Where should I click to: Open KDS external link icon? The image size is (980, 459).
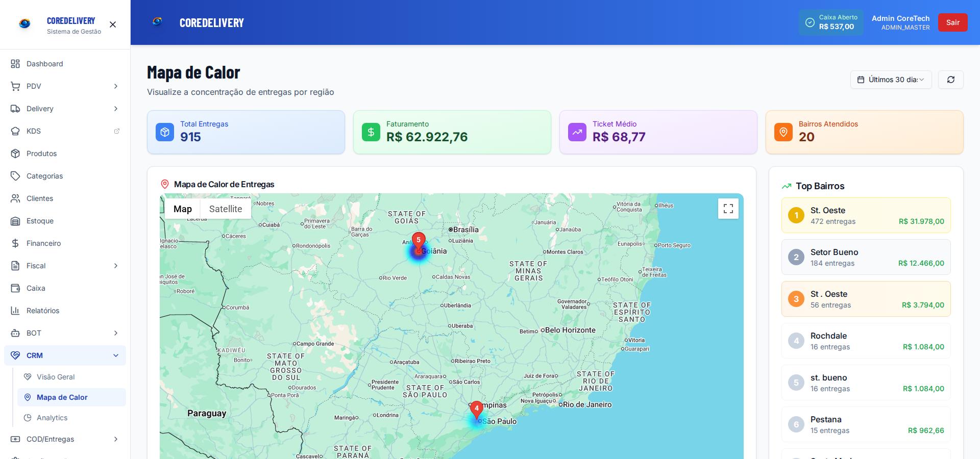click(116, 131)
